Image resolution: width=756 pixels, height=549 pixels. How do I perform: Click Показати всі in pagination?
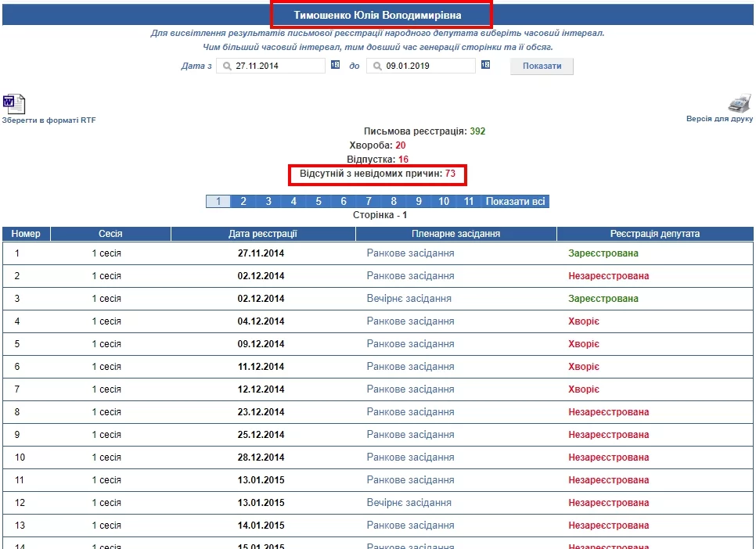516,202
